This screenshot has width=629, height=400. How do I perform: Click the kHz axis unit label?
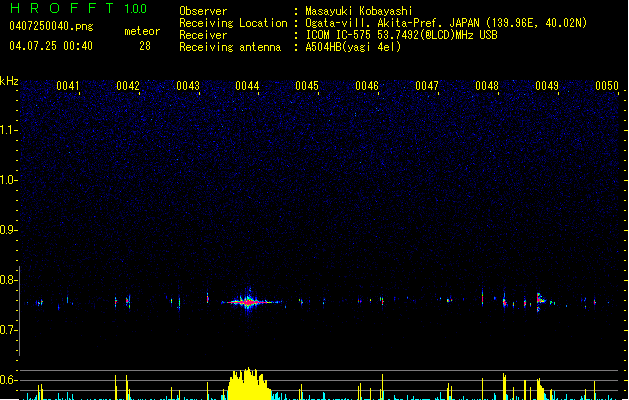coord(9,81)
